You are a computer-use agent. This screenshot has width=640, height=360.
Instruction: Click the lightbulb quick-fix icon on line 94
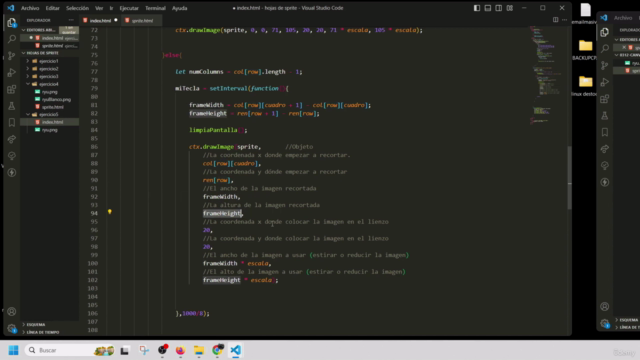[x=109, y=211]
